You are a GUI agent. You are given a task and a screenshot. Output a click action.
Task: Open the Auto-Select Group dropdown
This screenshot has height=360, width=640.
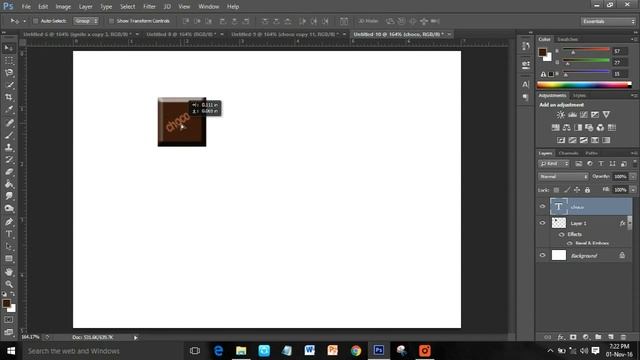pyautogui.click(x=86, y=21)
